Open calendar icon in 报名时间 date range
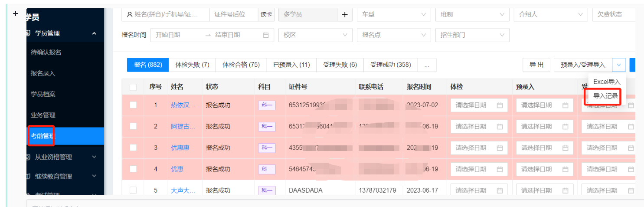 [x=266, y=35]
